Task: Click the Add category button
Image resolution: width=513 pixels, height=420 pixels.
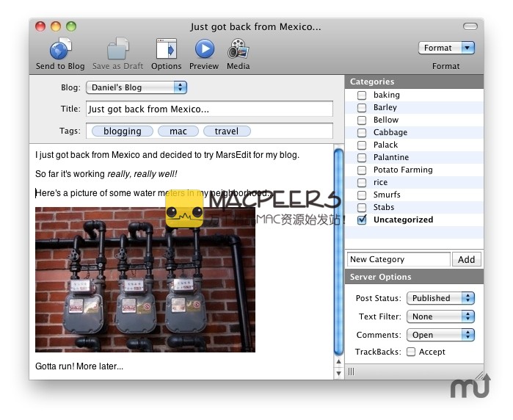Action: (x=467, y=259)
